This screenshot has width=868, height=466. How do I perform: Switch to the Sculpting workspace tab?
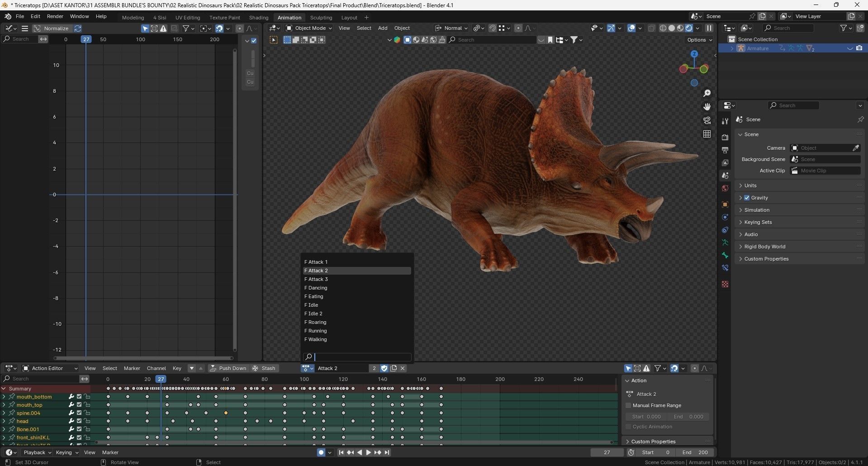321,18
